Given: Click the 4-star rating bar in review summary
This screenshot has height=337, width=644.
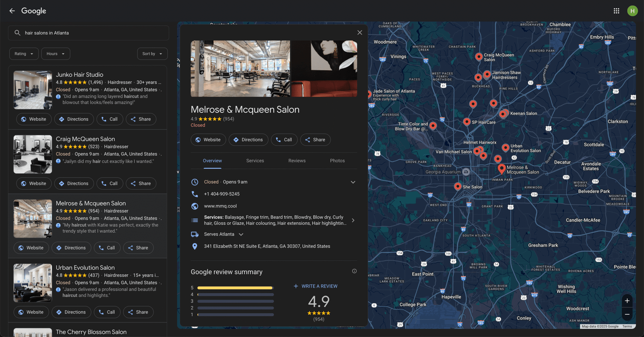Looking at the screenshot, I should (235, 294).
